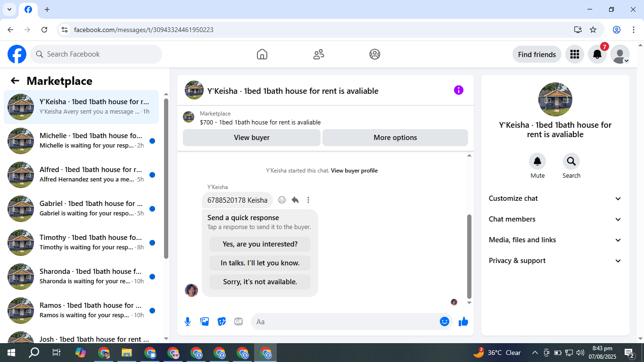The width and height of the screenshot is (644, 362).
Task: Choose a sticker from the sticker icon
Action: coord(222,321)
